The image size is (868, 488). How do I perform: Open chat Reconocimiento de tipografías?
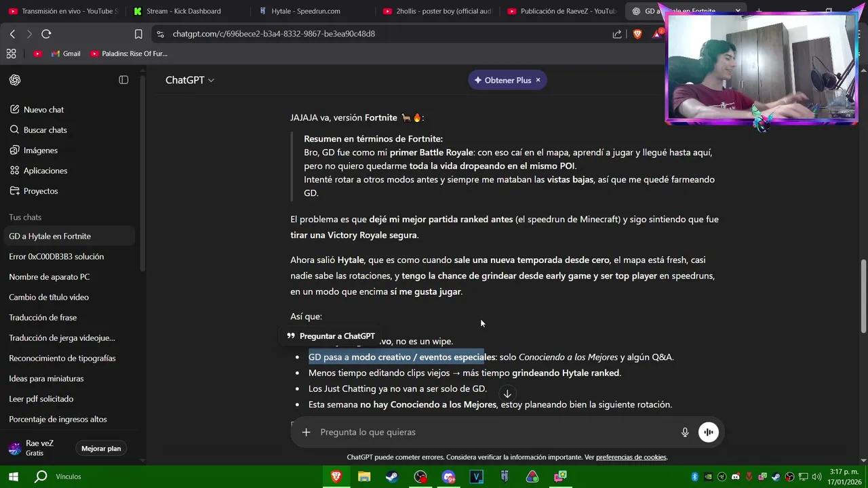[x=68, y=359]
